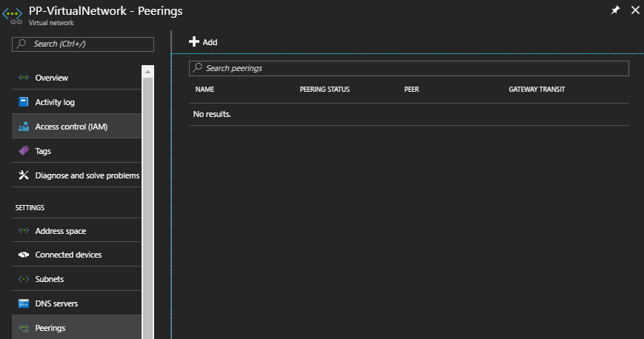The width and height of the screenshot is (644, 339).
Task: Click the Search (Ctrl+/) sidebar box
Action: [83, 44]
